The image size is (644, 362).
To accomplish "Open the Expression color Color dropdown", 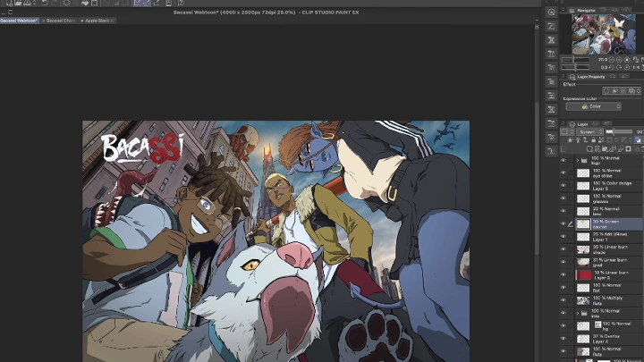I will pyautogui.click(x=594, y=106).
